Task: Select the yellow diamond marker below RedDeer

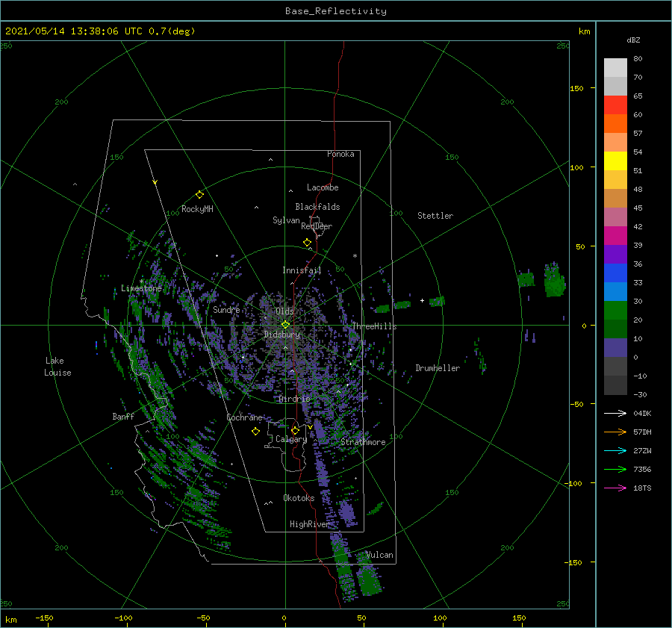Action: pyautogui.click(x=307, y=243)
